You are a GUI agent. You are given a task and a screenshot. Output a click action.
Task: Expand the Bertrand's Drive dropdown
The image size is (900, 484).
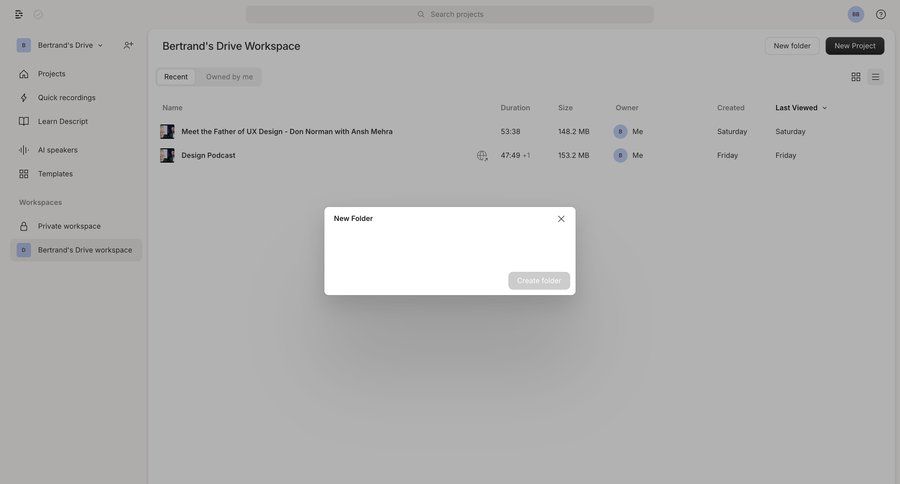pos(60,45)
